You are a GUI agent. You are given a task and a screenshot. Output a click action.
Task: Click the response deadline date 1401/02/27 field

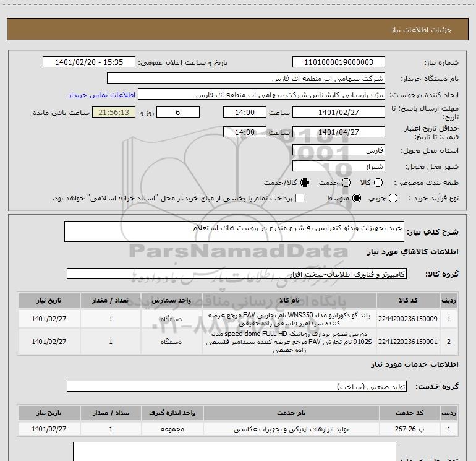point(339,112)
